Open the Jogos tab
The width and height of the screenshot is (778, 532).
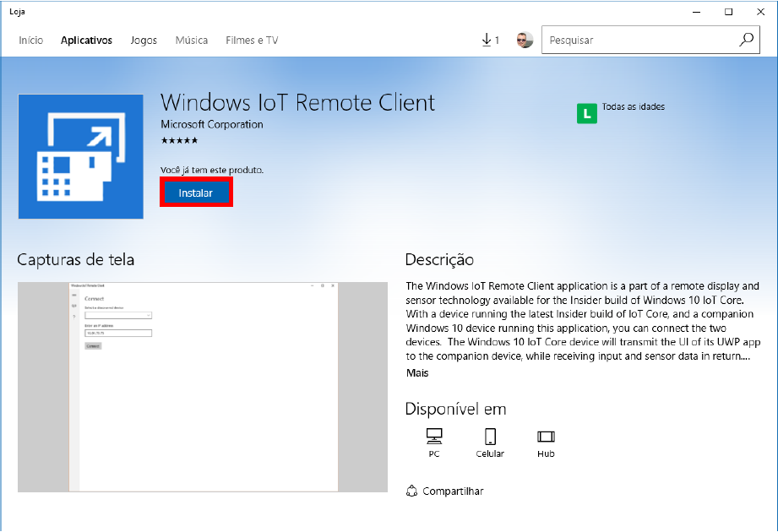144,41
